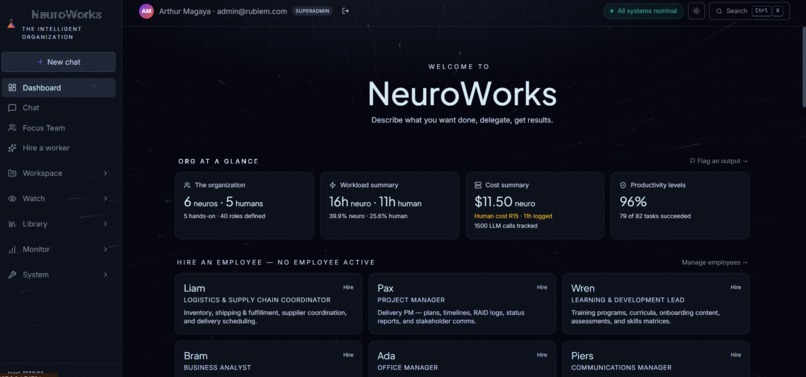Click the Arthur Magaya account name
Image resolution: width=806 pixels, height=377 pixels.
185,11
